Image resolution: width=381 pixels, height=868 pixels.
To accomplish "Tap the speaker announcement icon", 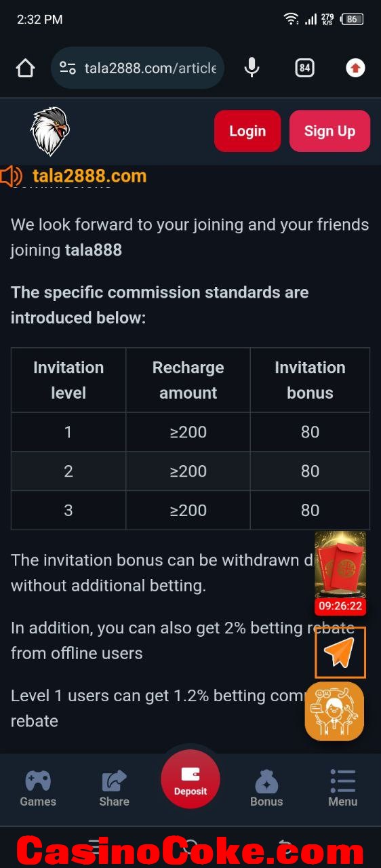I will (11, 176).
